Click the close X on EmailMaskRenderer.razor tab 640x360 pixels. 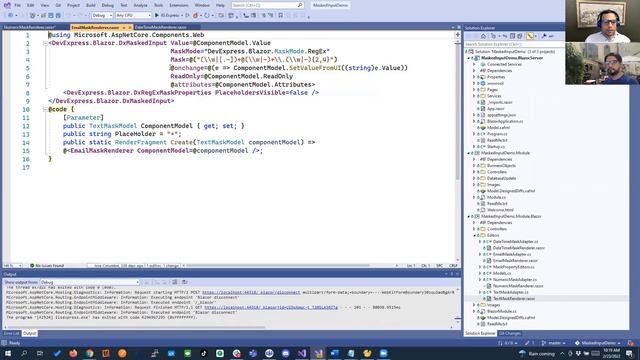coord(130,27)
